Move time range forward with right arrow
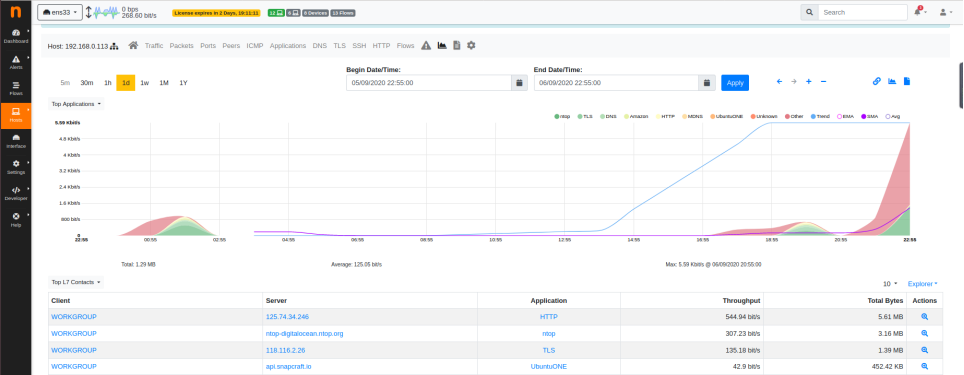964x375 pixels. [794, 81]
